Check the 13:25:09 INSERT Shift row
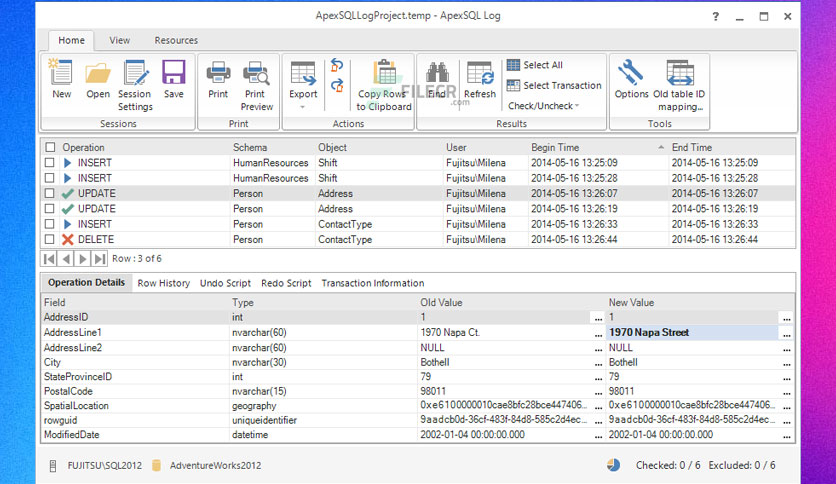Screen dimensions: 836x484 coord(50,163)
